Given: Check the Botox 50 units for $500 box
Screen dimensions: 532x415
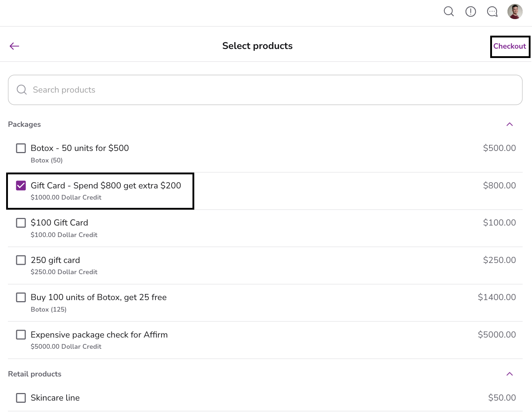Looking at the screenshot, I should point(21,148).
